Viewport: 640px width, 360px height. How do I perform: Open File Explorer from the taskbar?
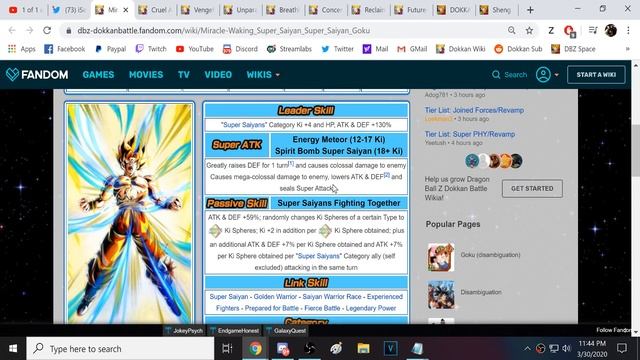click(x=363, y=349)
